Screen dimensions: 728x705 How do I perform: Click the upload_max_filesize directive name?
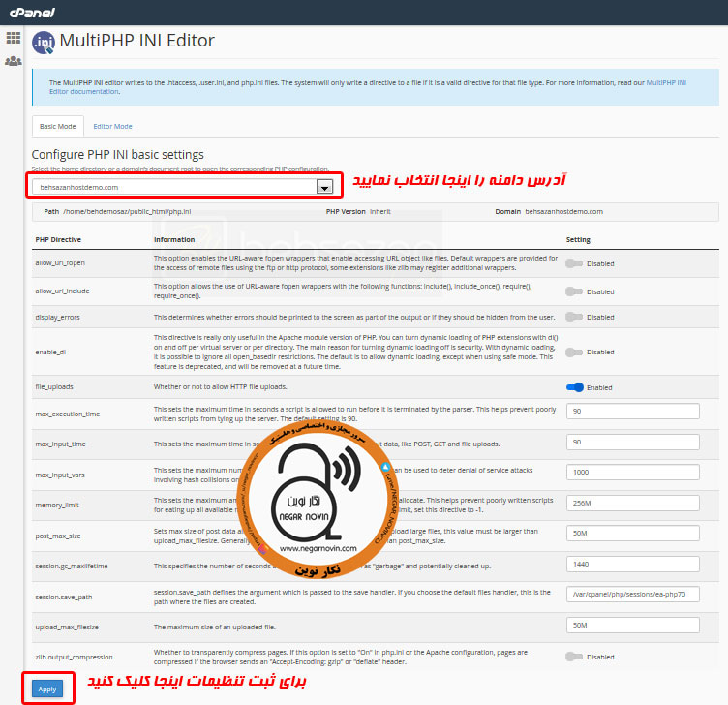tap(67, 627)
